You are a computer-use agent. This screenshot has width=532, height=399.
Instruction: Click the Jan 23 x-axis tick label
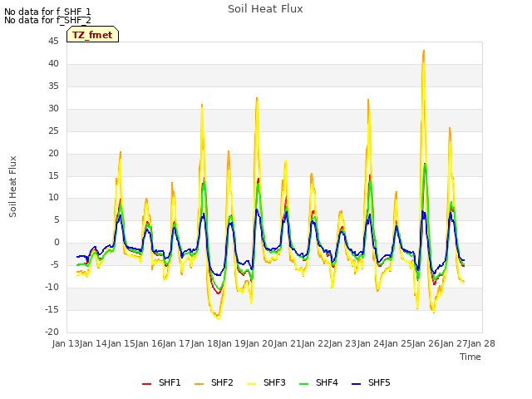click(343, 343)
